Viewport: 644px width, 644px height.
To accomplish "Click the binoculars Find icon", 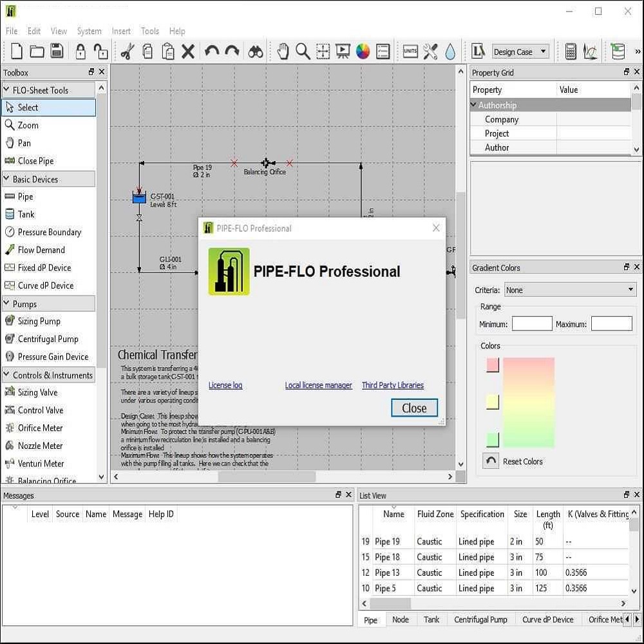I will pyautogui.click(x=256, y=52).
